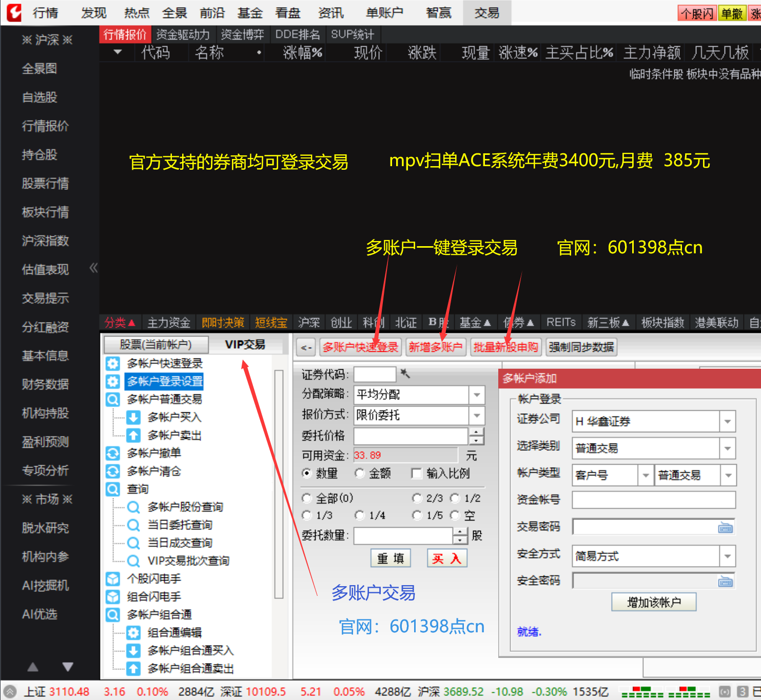
Task: Click the 组合闪电手 cube icon
Action: click(x=112, y=597)
